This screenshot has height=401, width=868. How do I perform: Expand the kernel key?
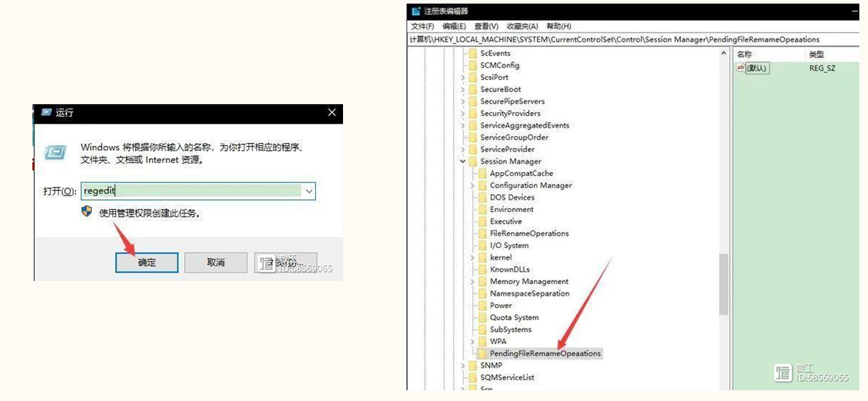(x=473, y=257)
